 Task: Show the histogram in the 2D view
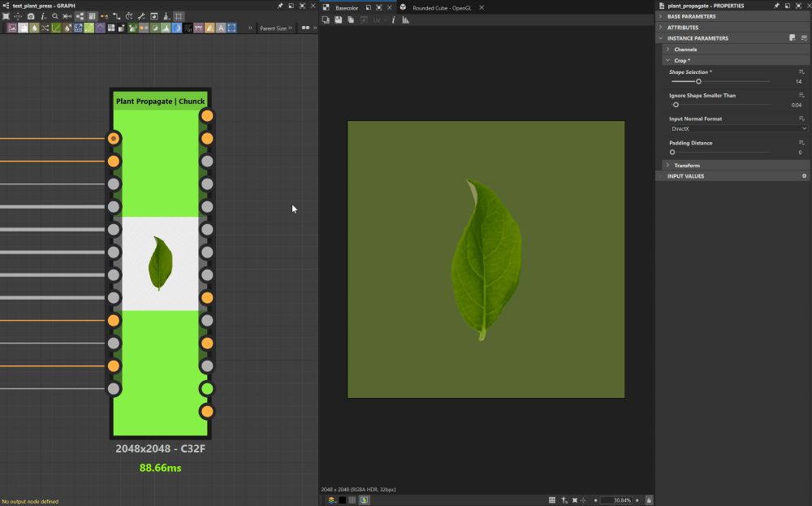pyautogui.click(x=405, y=19)
